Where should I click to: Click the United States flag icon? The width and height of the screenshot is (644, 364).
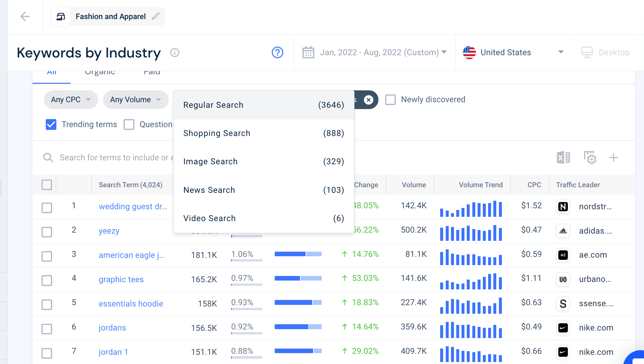click(x=469, y=52)
